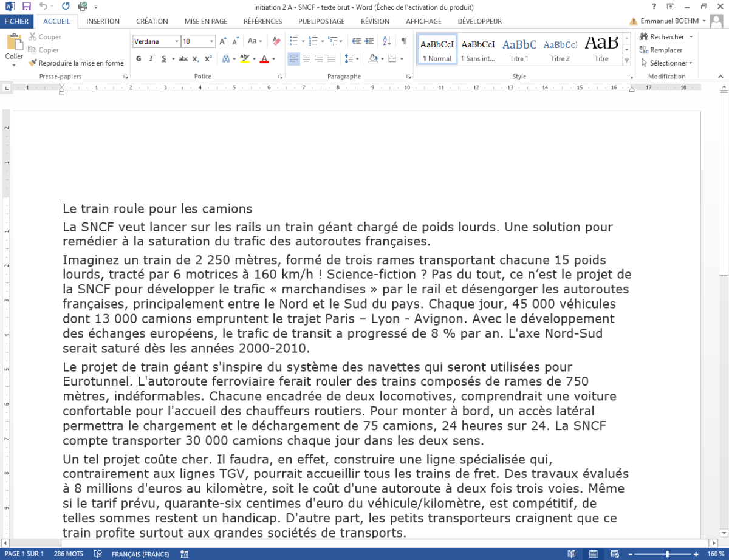
Task: Sort the text with the A-Z icon
Action: click(x=386, y=41)
